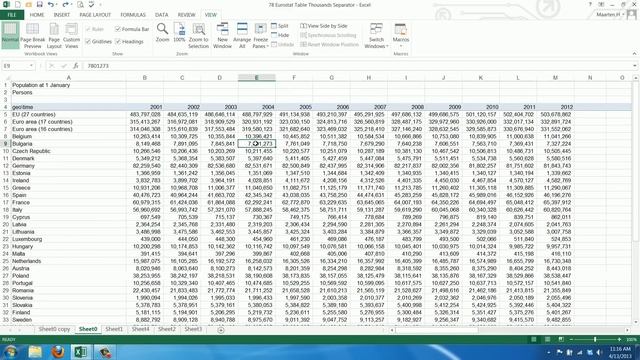Open Freeze Panes dropdown
This screenshot has width=640, height=360.
point(260,36)
